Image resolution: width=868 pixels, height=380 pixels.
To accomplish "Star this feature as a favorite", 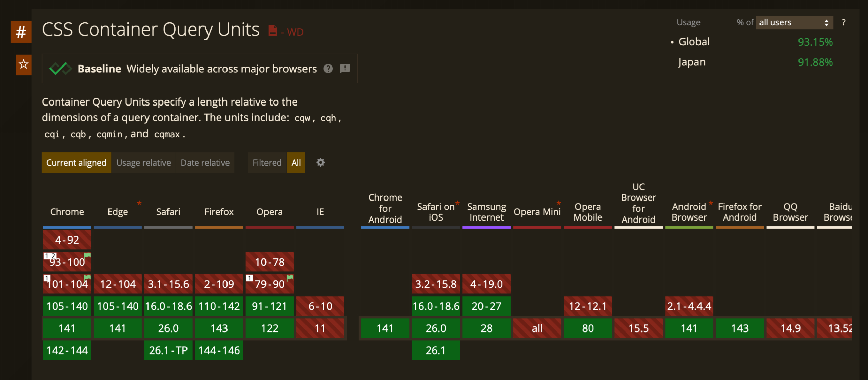I will coord(23,64).
